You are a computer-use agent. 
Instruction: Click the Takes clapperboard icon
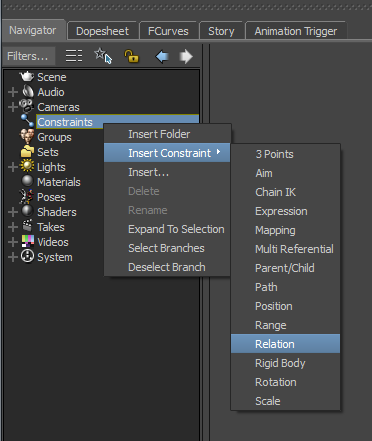(27, 226)
